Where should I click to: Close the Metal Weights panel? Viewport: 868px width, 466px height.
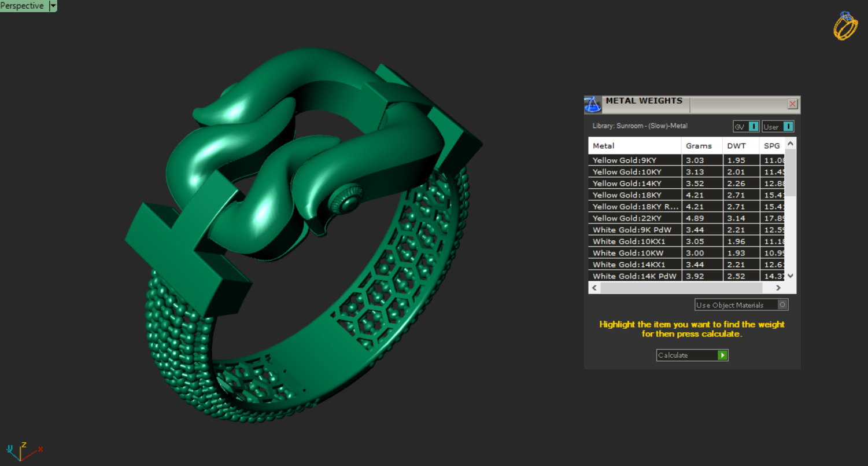point(792,104)
